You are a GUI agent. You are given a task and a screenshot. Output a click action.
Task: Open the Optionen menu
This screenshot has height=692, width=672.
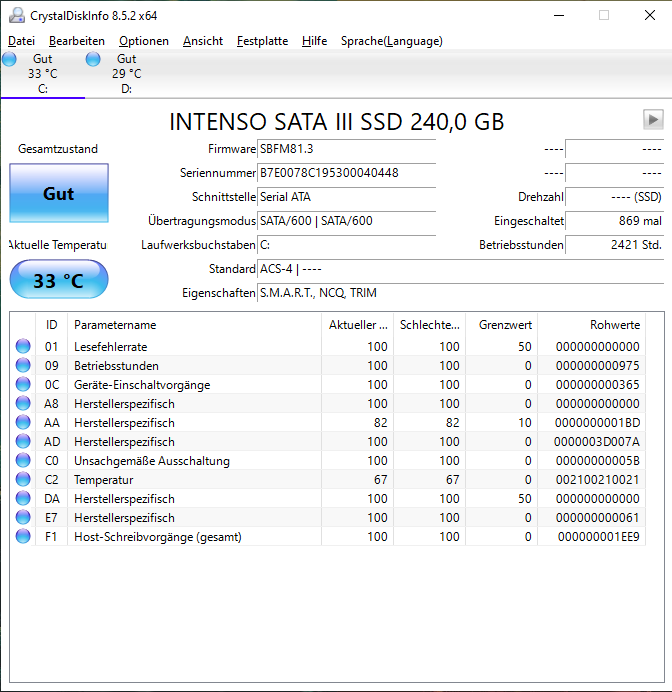[x=144, y=41]
